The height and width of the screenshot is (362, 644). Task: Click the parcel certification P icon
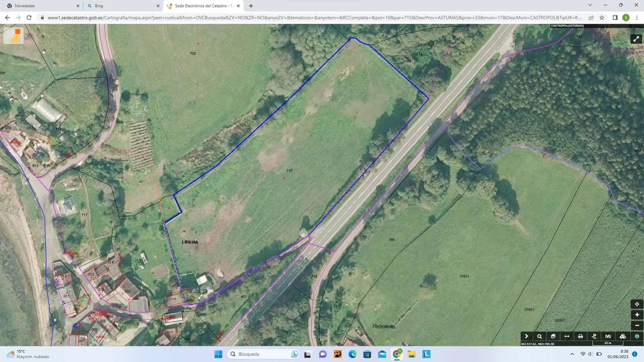click(594, 336)
